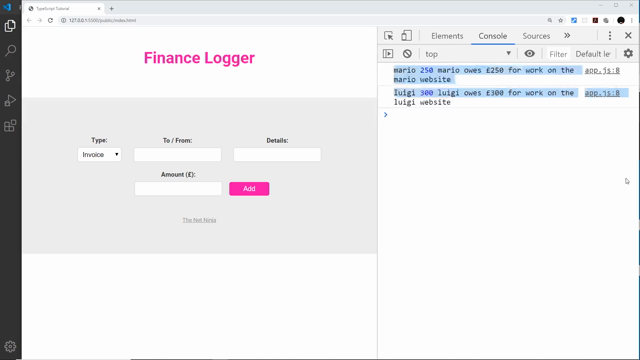This screenshot has width=640, height=360.
Task: Click blue extension icon in browser toolbar
Action: [x=574, y=20]
